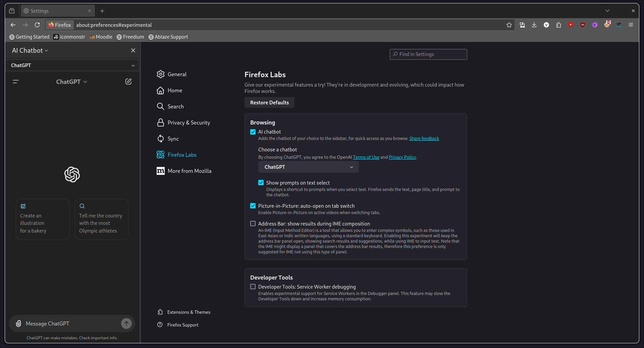Go back with the browser back arrow

pyautogui.click(x=13, y=25)
